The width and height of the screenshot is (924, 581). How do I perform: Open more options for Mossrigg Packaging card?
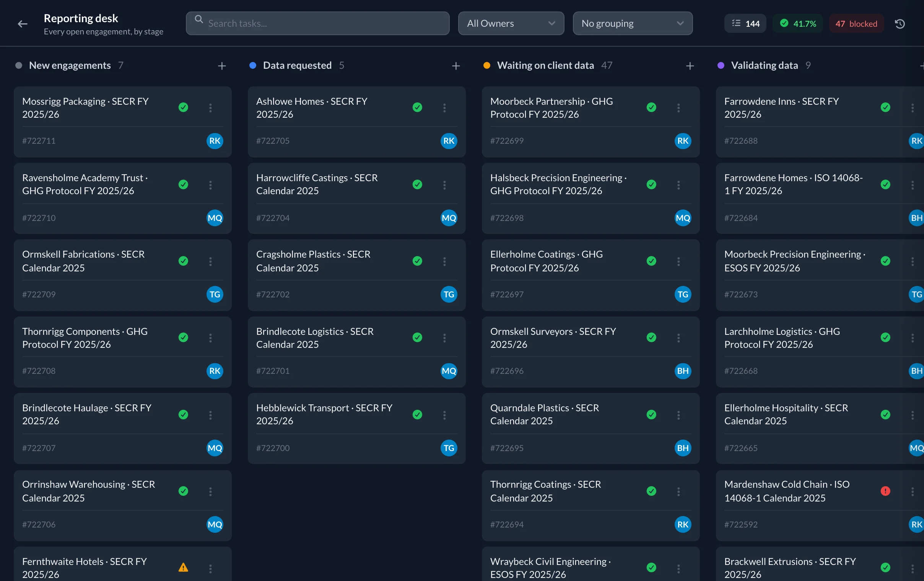[210, 108]
